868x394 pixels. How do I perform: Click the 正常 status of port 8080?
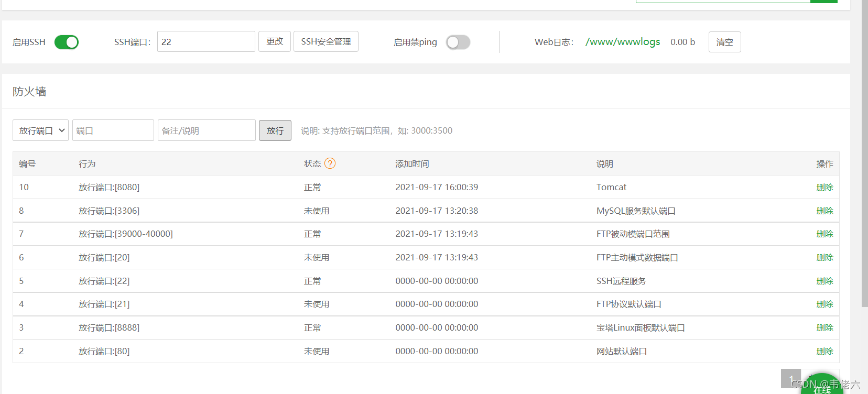coord(312,187)
